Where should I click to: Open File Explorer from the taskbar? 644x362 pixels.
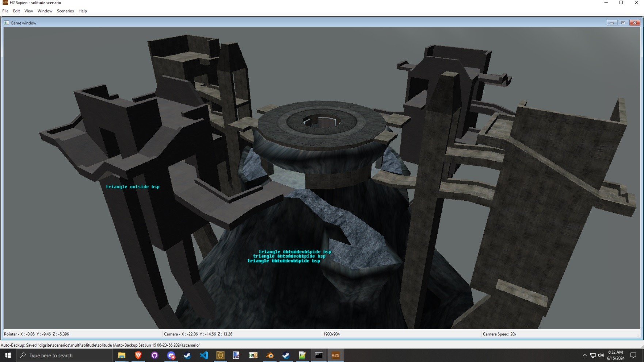(122, 355)
